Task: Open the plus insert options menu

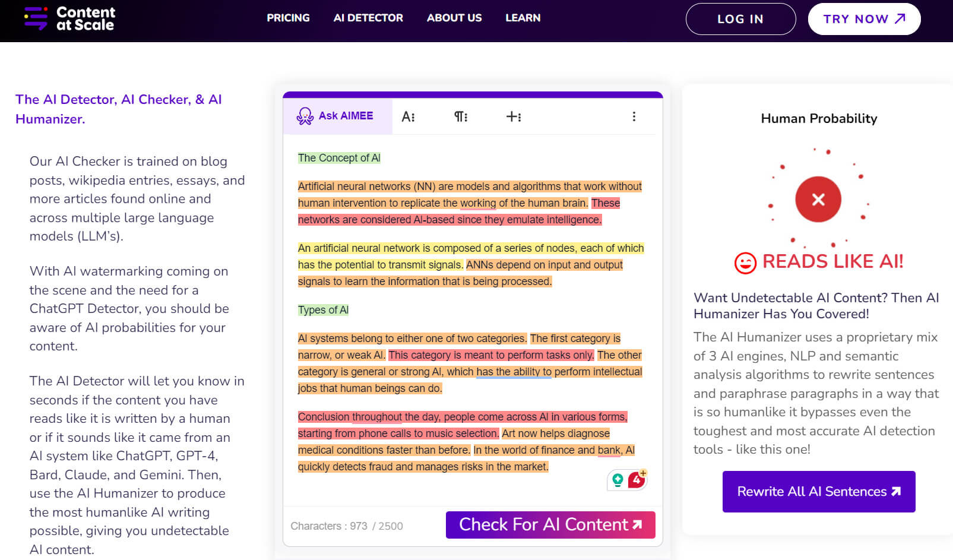Action: click(x=514, y=116)
